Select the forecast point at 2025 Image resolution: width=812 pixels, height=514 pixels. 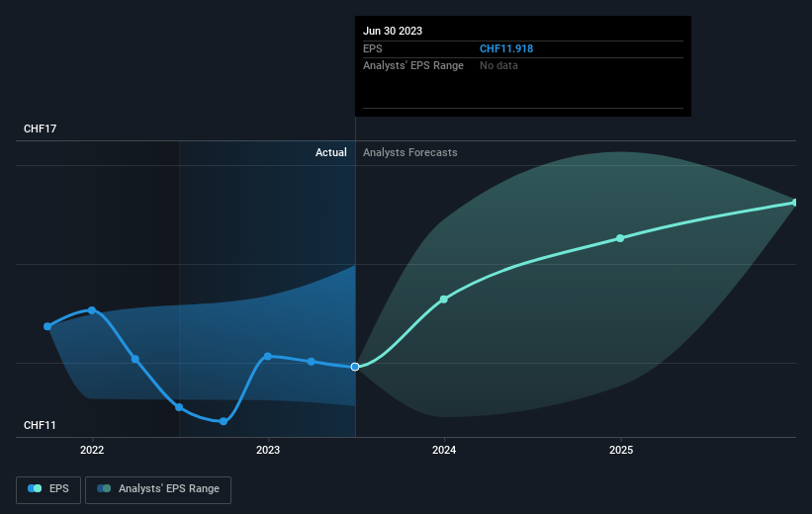(620, 238)
